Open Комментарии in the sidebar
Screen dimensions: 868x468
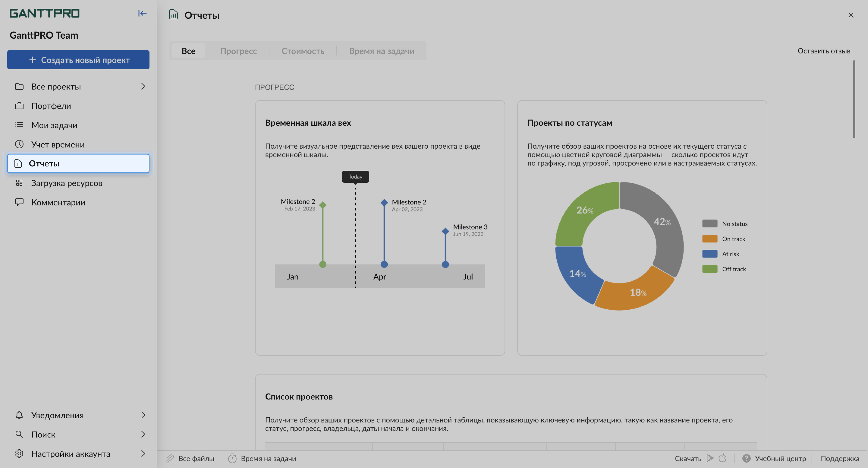pyautogui.click(x=78, y=202)
